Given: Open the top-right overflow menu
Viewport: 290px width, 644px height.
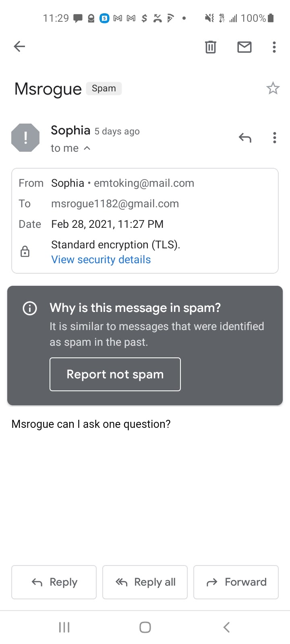Looking at the screenshot, I should [274, 47].
